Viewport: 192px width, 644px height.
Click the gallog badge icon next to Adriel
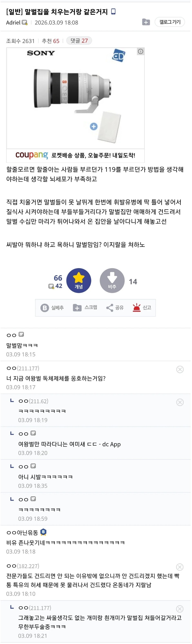(x=25, y=22)
